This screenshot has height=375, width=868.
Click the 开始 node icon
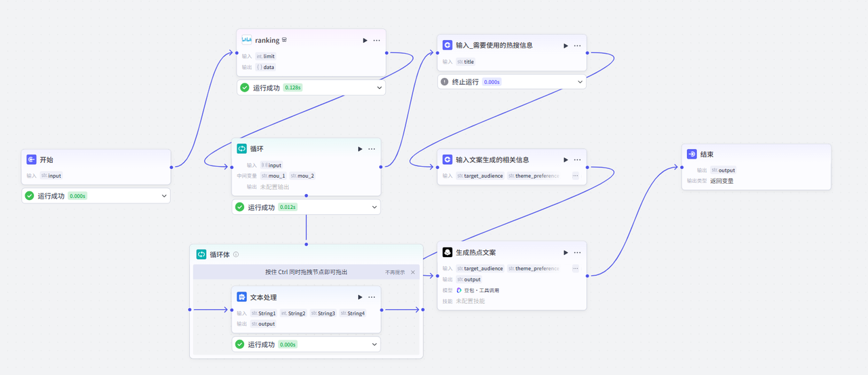(31, 160)
